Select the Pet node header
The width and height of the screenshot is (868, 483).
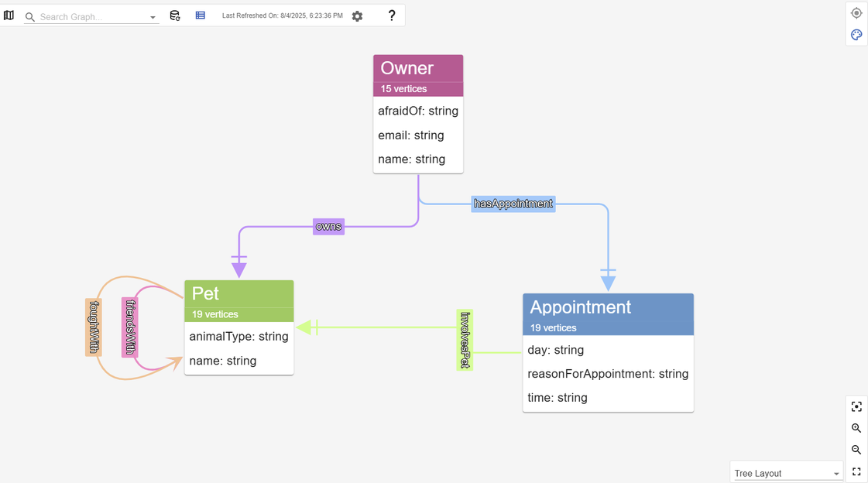[239, 294]
